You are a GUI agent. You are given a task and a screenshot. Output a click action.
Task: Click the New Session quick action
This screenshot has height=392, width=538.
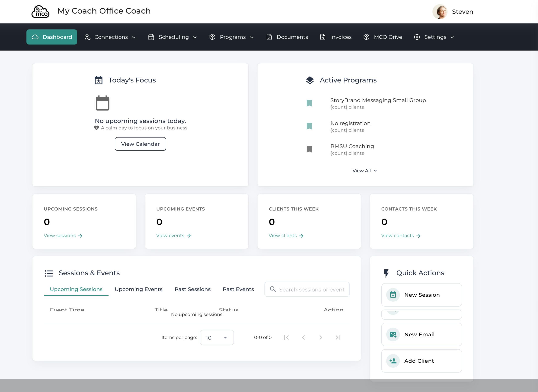click(x=421, y=295)
